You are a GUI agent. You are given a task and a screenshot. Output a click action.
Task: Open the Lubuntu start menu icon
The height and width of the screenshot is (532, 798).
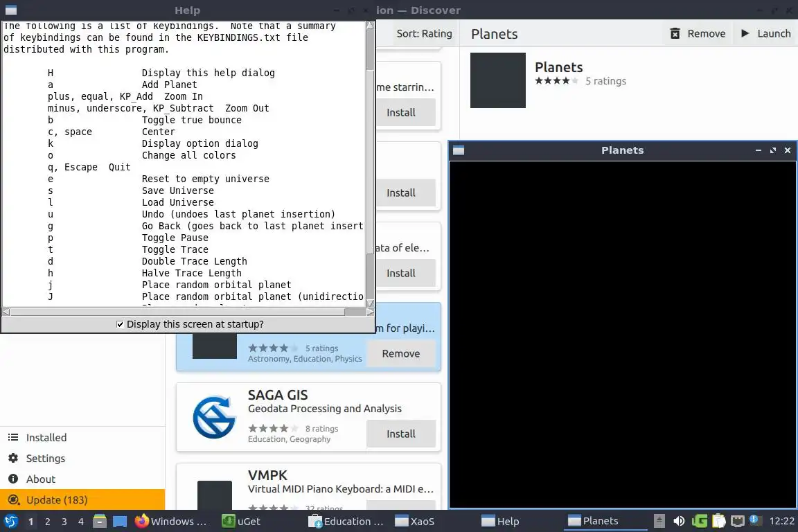coord(10,521)
